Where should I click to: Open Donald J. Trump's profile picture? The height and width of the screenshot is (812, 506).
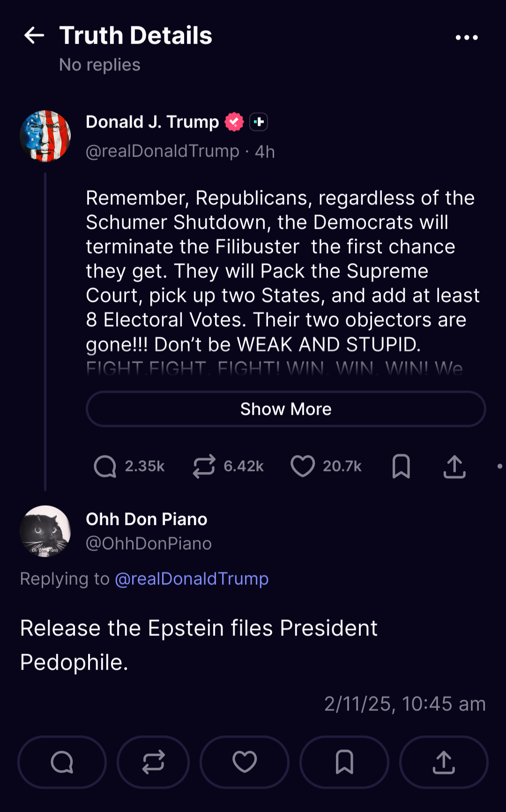point(45,136)
